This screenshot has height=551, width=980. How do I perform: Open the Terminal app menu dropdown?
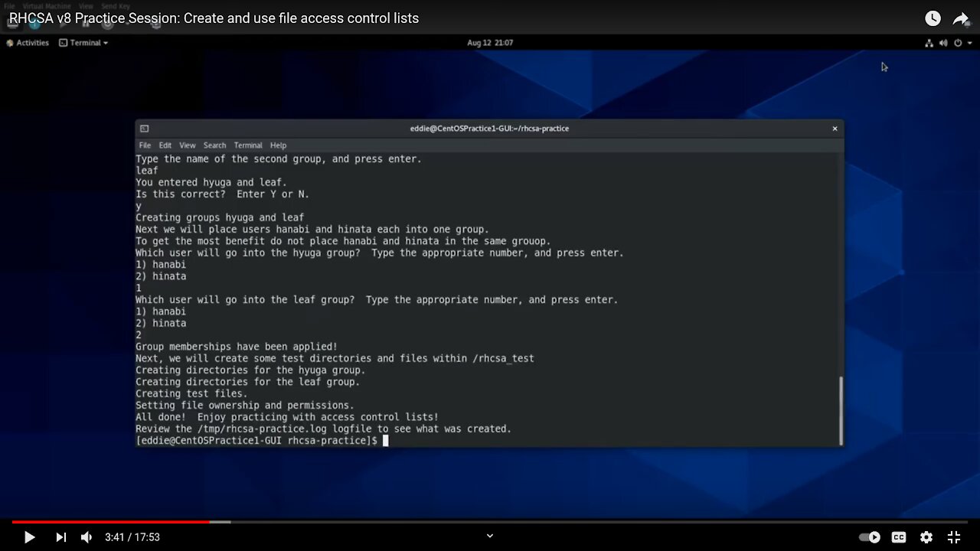(x=83, y=43)
